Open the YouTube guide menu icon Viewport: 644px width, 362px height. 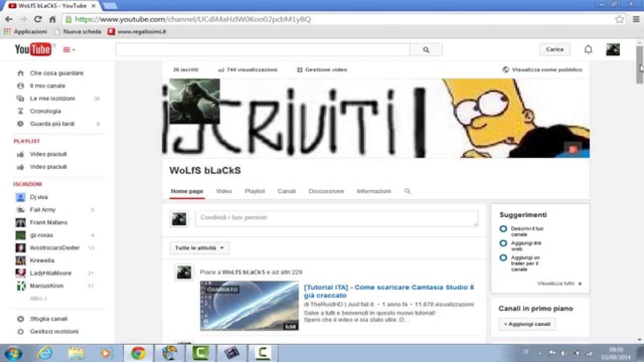(69, 50)
